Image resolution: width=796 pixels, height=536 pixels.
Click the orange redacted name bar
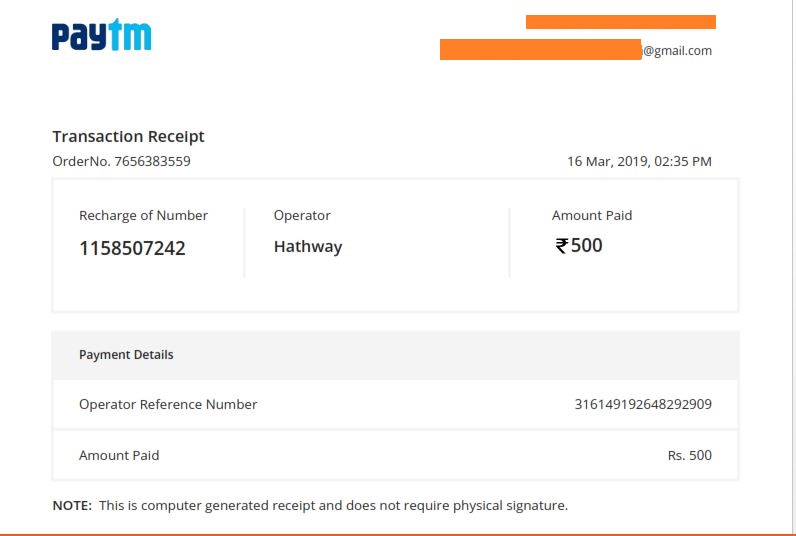pyautogui.click(x=620, y=22)
